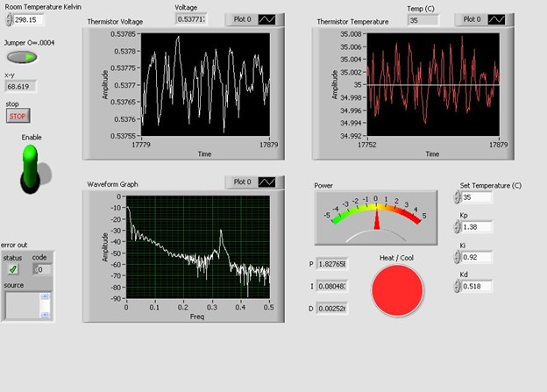Click the error code stepper arrows
Viewport: 547px width, 392px height.
(x=33, y=269)
